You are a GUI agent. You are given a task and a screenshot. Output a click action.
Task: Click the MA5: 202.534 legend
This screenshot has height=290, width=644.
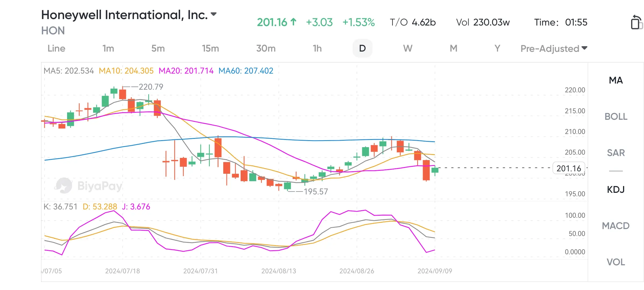[69, 71]
